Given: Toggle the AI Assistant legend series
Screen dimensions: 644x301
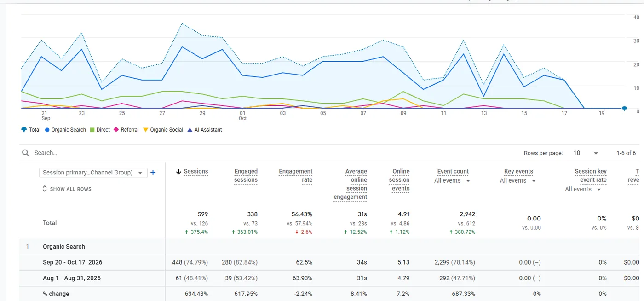Looking at the screenshot, I should [205, 130].
